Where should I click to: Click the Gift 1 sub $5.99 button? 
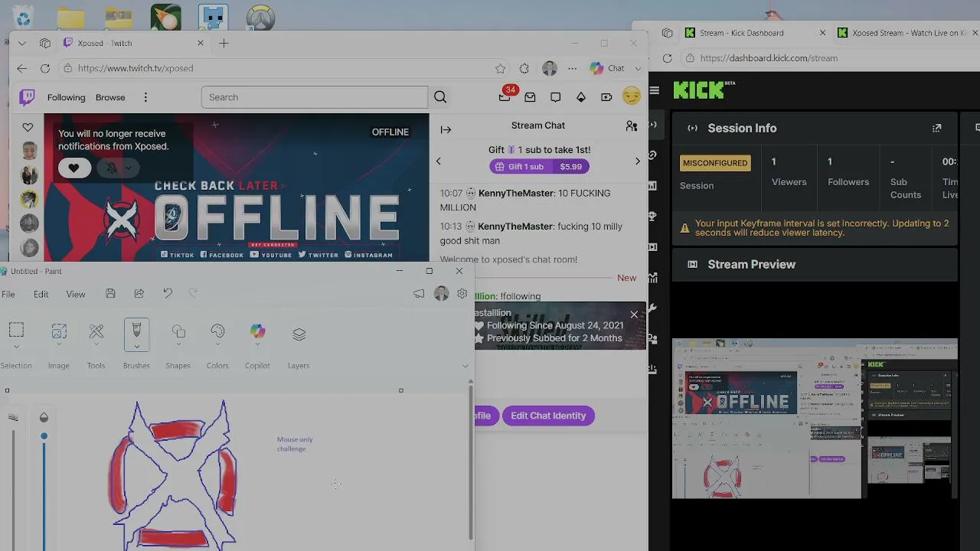point(540,166)
